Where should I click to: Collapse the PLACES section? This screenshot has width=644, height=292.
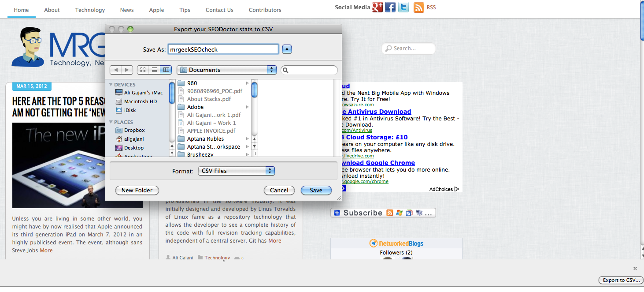[x=111, y=122]
